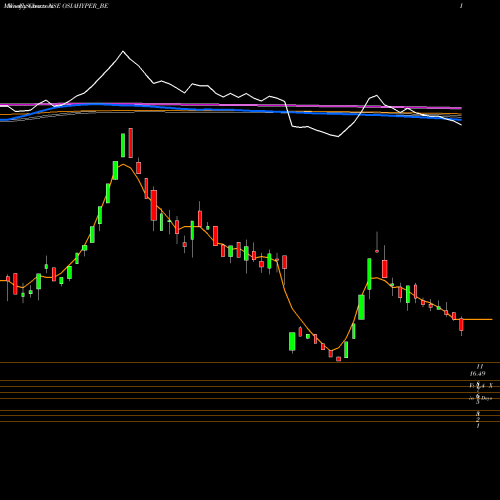The width and height of the screenshot is (500, 500).
Task: Click the tallest red candlestick at the price peak
Action: pyautogui.click(x=131, y=143)
